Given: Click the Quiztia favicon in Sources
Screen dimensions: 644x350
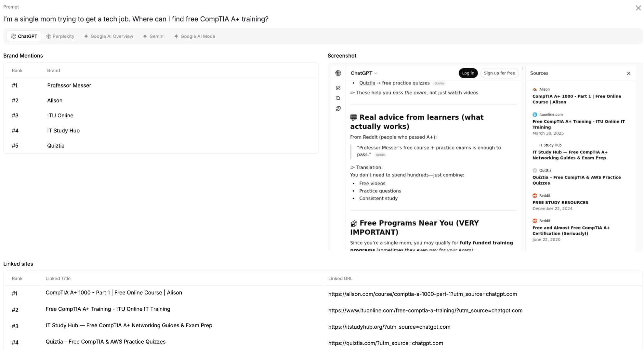Looking at the screenshot, I should 535,170.
